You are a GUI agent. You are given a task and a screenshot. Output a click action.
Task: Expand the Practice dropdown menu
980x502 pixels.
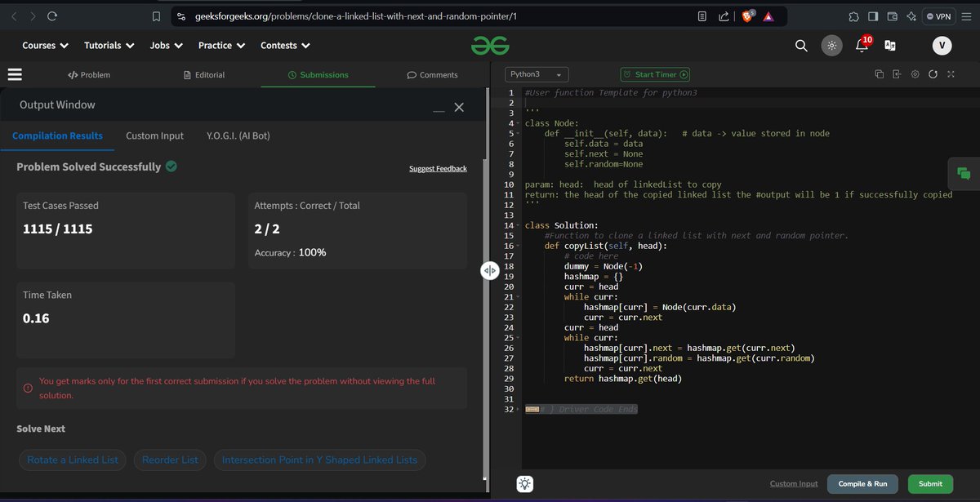[220, 46]
